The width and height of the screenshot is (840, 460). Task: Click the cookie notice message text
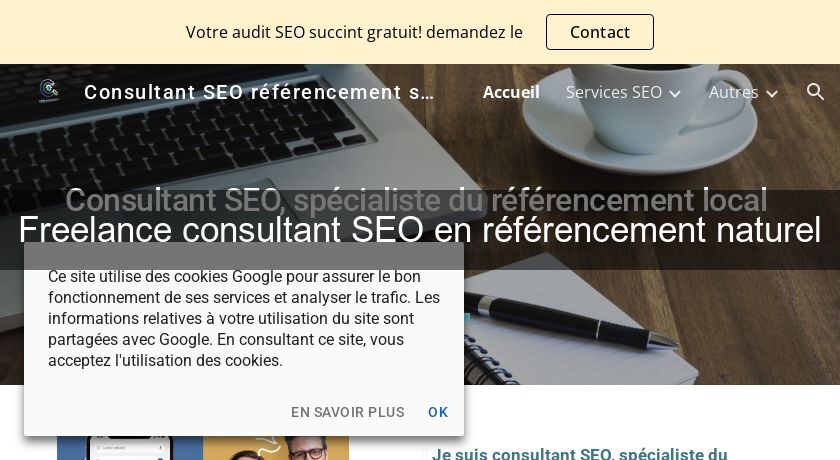coord(244,318)
